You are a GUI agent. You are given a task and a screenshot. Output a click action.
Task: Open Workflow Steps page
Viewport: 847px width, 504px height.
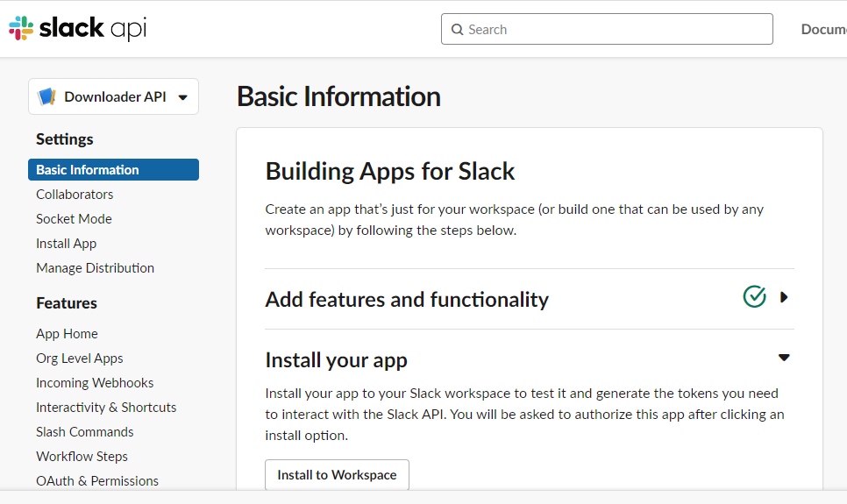click(82, 457)
